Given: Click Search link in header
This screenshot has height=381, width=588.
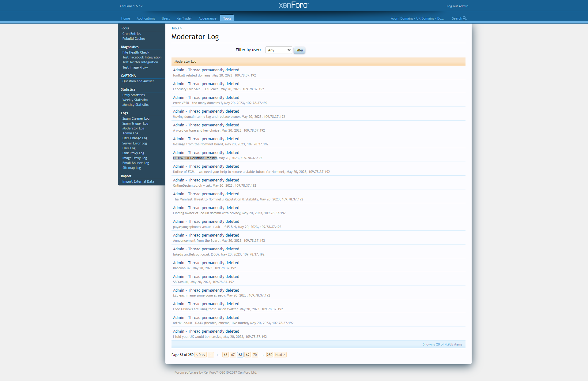Looking at the screenshot, I should coord(457,18).
